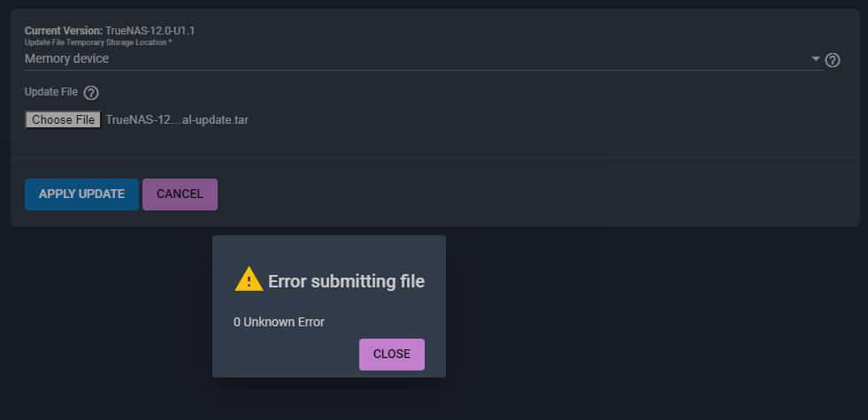Click the "Update File" label text
The height and width of the screenshot is (420, 868).
(x=51, y=92)
